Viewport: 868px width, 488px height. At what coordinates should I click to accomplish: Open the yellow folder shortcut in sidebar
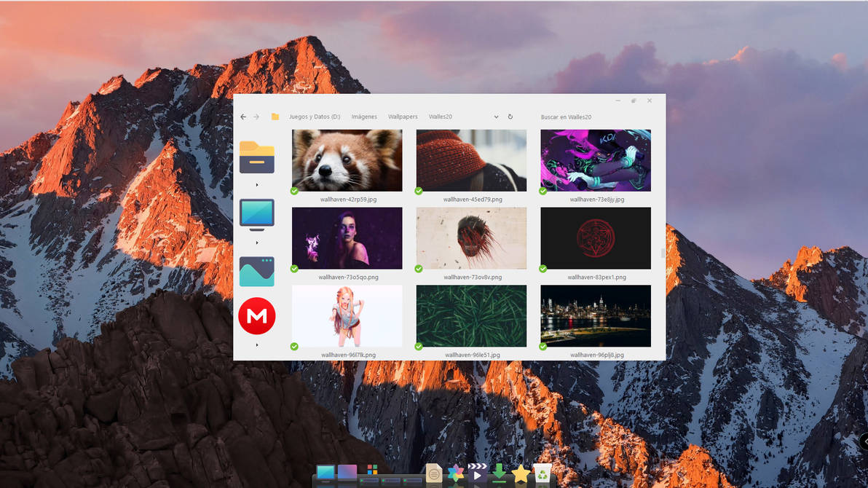tap(257, 157)
